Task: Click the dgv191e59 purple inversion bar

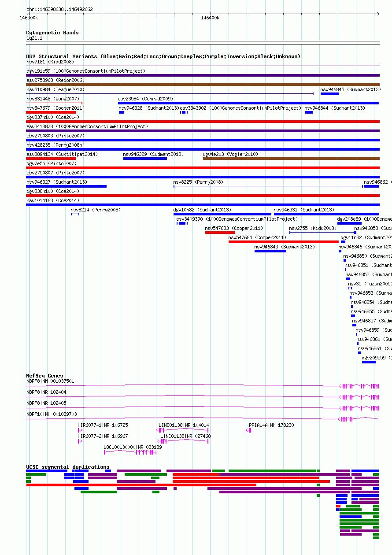Action: (x=203, y=75)
